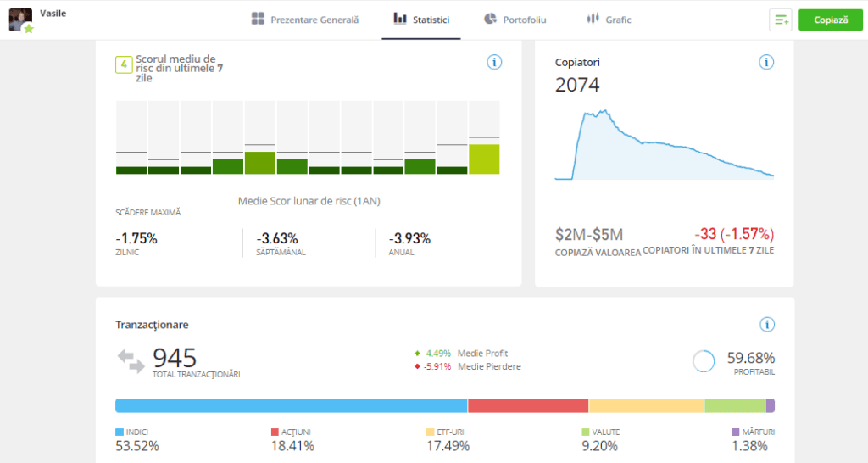This screenshot has height=463, width=868.
Task: Open the Grafic tab
Action: (608, 20)
